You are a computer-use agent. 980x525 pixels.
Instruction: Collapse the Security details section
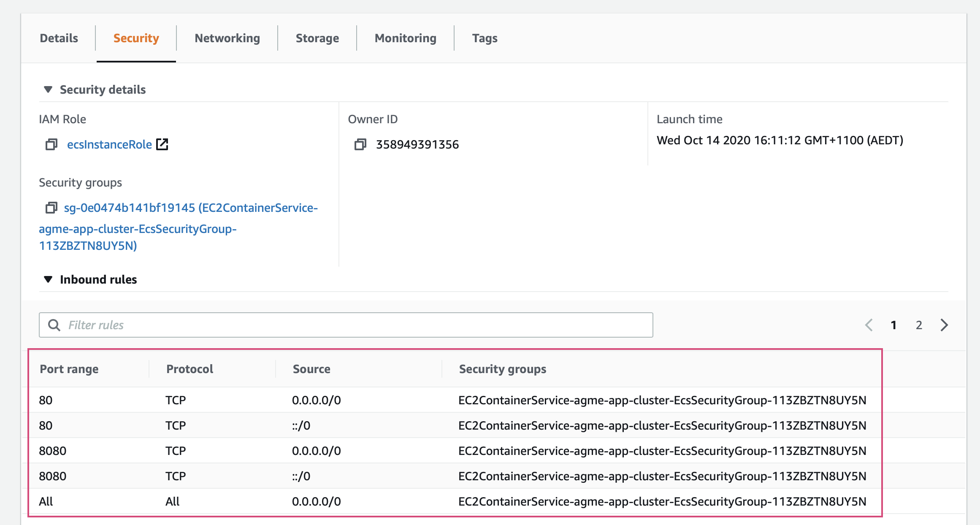click(48, 89)
